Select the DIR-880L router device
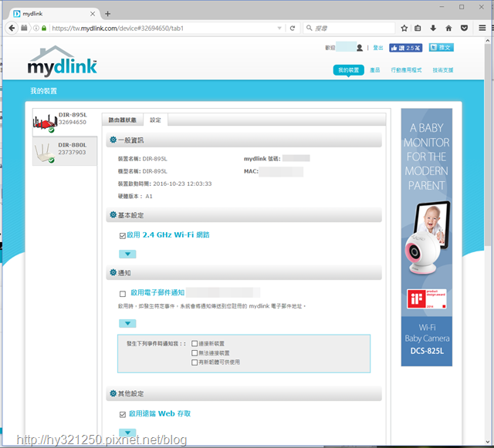The width and height of the screenshot is (494, 448). coord(65,151)
